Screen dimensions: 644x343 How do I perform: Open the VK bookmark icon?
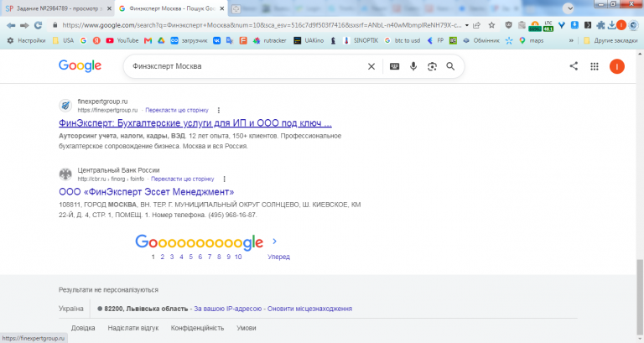click(x=216, y=40)
